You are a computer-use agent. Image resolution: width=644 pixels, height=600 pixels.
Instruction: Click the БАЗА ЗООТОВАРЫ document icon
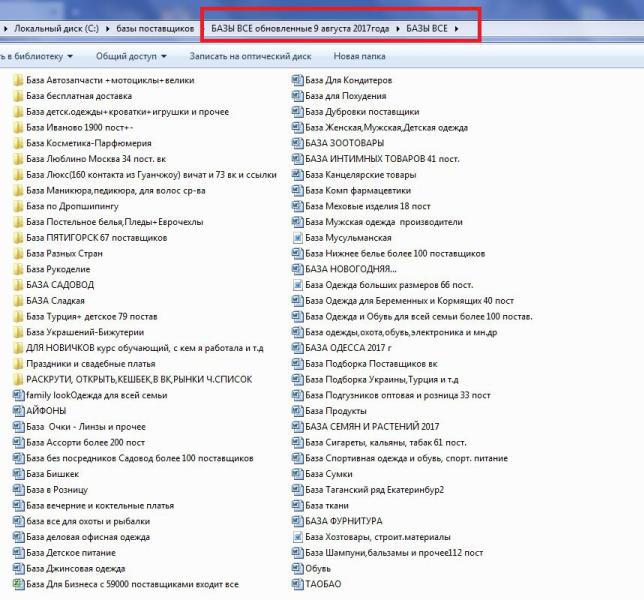297,143
